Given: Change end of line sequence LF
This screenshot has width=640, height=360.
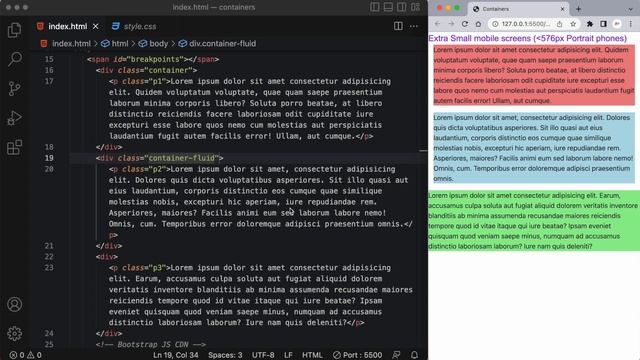Looking at the screenshot, I should tap(288, 355).
